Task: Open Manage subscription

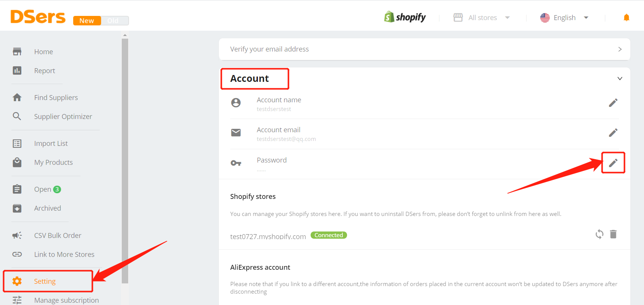Action: click(66, 300)
